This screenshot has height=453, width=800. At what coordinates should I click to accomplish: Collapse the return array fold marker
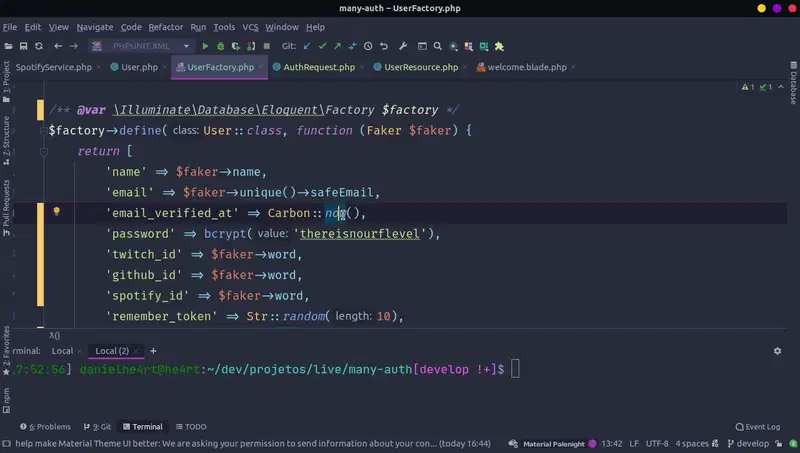[x=43, y=152]
